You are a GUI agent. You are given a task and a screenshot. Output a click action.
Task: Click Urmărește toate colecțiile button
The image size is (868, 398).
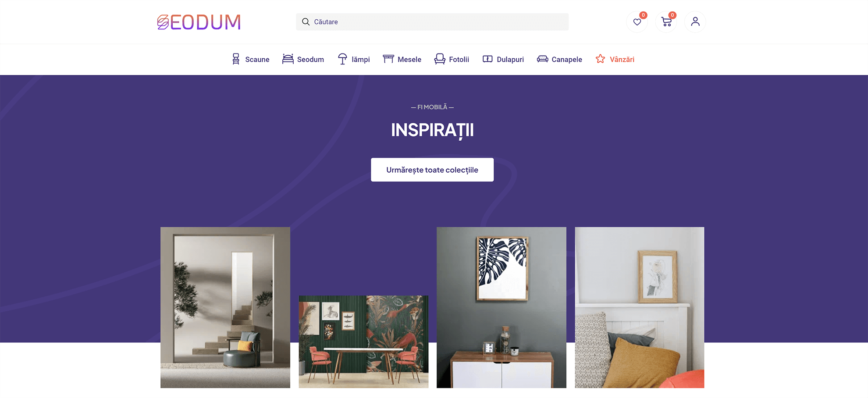click(432, 170)
